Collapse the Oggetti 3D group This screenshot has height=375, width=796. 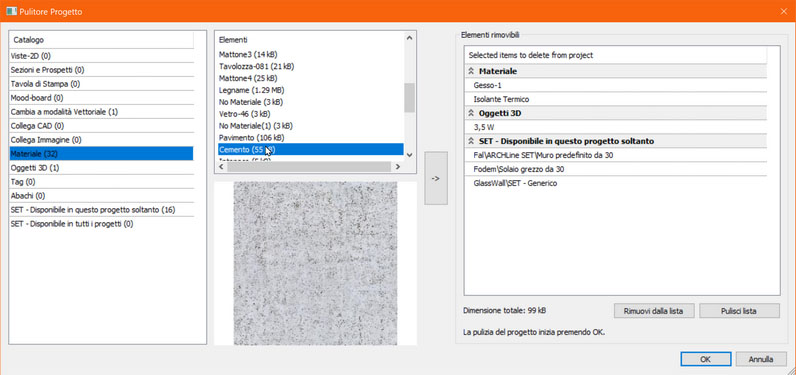point(471,114)
